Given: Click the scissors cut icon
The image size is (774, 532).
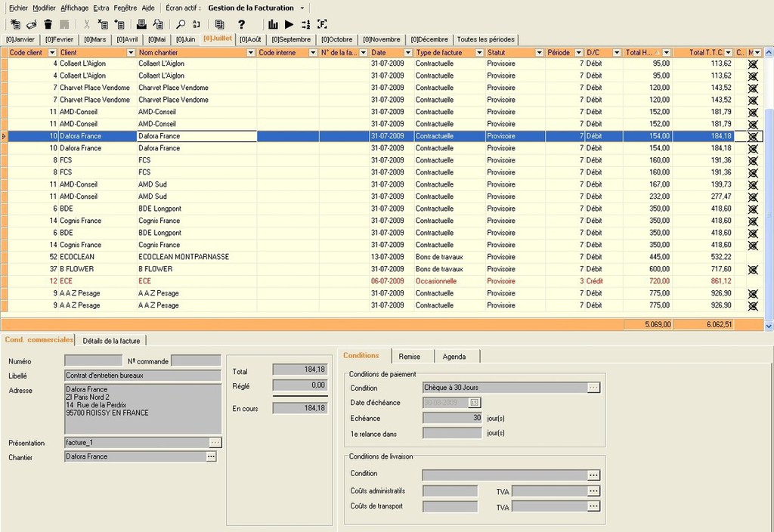Looking at the screenshot, I should coord(86,24).
